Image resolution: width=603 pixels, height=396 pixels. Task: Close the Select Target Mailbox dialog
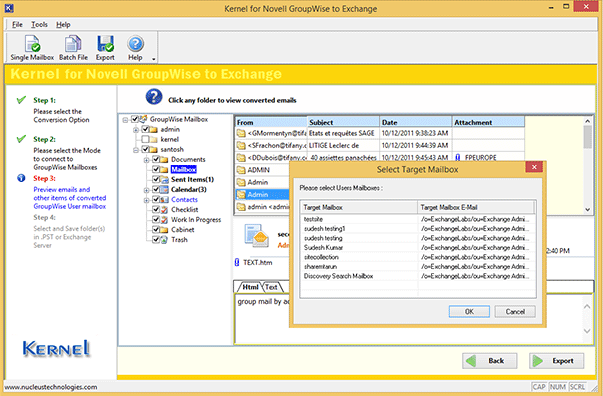[x=534, y=167]
